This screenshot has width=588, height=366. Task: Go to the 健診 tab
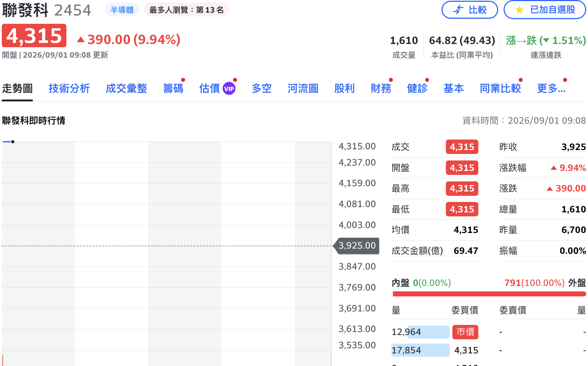(x=417, y=88)
